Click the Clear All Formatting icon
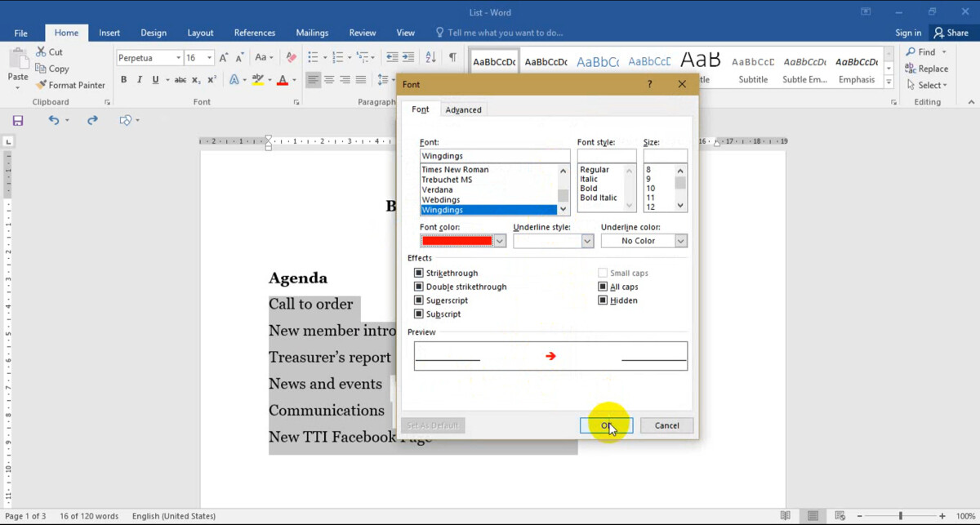Image resolution: width=980 pixels, height=525 pixels. coord(291,58)
